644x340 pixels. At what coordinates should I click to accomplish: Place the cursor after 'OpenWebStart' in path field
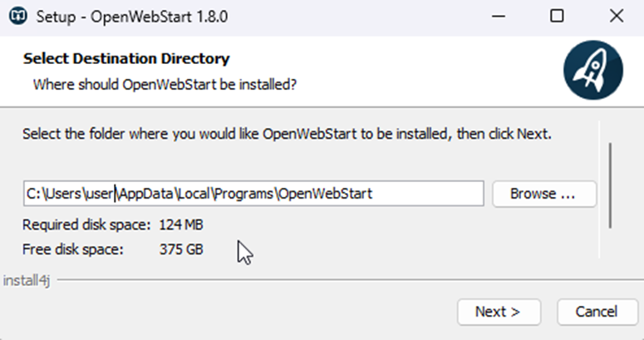[x=373, y=194]
